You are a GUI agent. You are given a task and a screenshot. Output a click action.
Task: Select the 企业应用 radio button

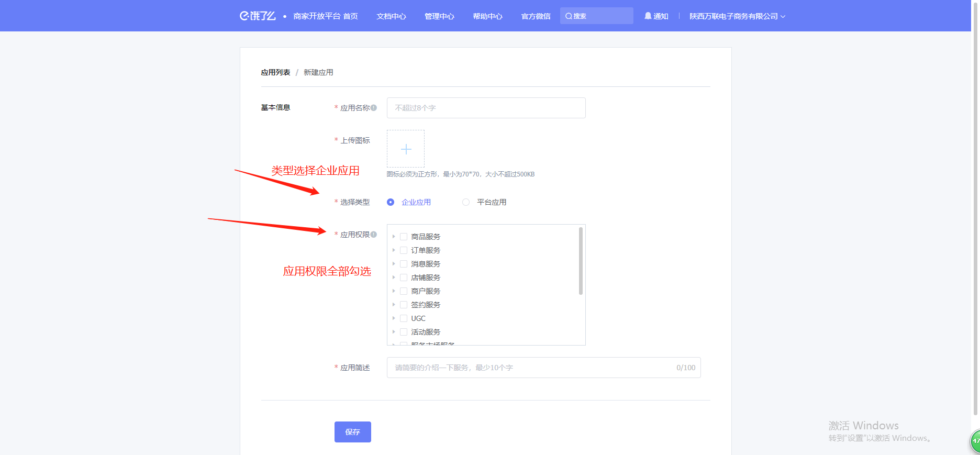tap(391, 202)
